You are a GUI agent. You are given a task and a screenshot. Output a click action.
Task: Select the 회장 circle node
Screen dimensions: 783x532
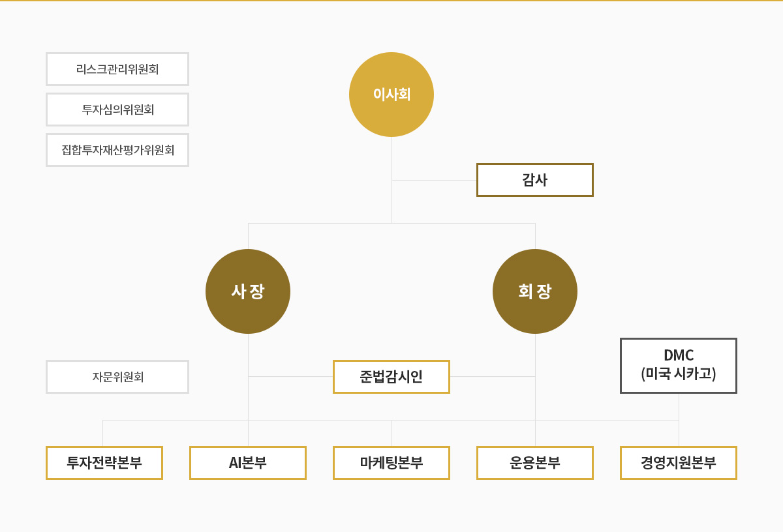tap(535, 291)
